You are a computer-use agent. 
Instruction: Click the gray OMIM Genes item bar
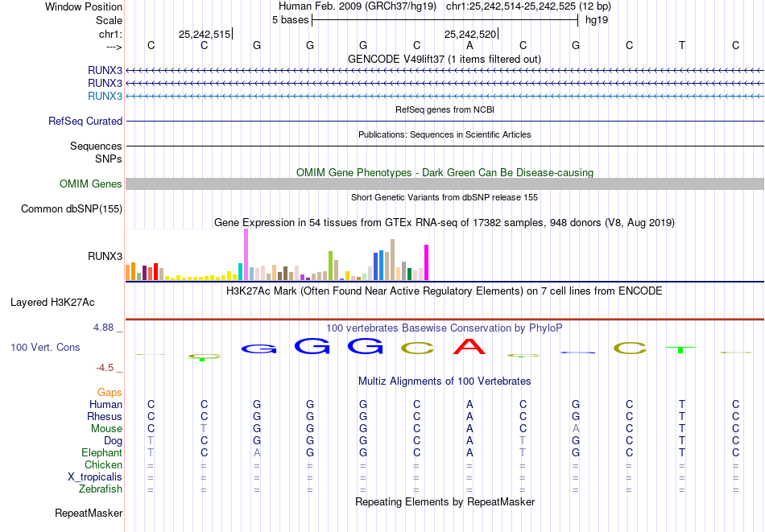(445, 184)
